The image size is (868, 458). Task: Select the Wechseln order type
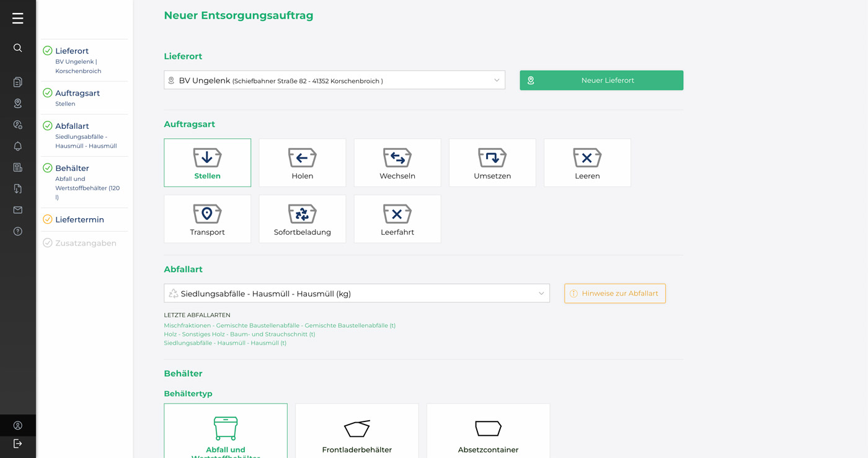click(x=397, y=163)
